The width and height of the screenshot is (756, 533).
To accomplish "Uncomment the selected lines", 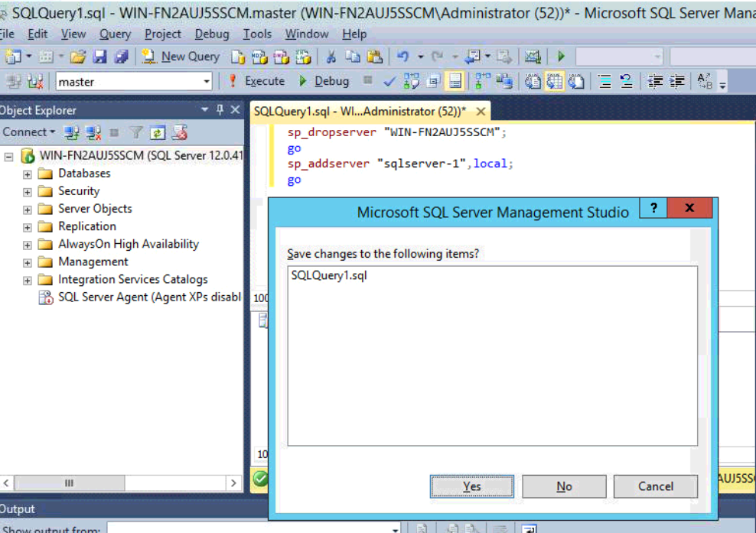I will tap(627, 82).
